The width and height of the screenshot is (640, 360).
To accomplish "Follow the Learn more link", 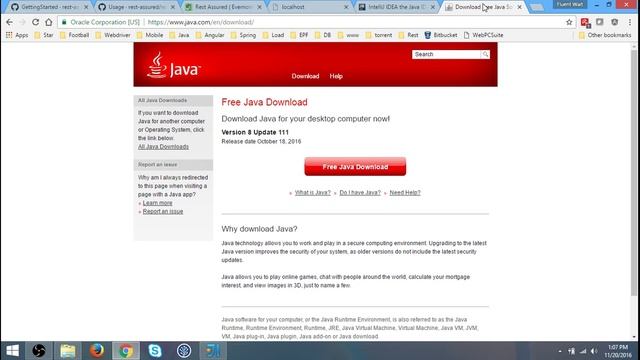I will tap(158, 203).
